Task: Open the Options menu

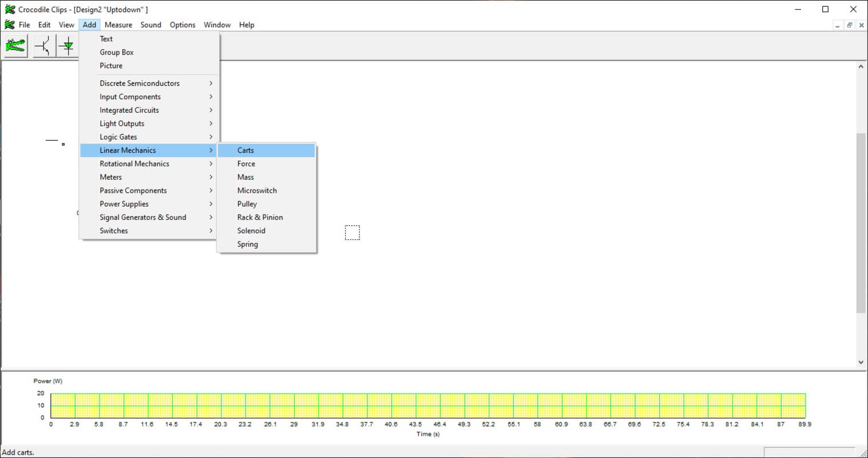Action: [183, 25]
